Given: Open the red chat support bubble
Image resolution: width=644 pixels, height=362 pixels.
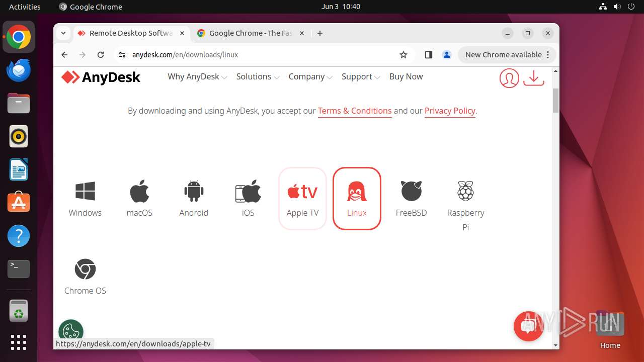Looking at the screenshot, I should click(x=528, y=326).
